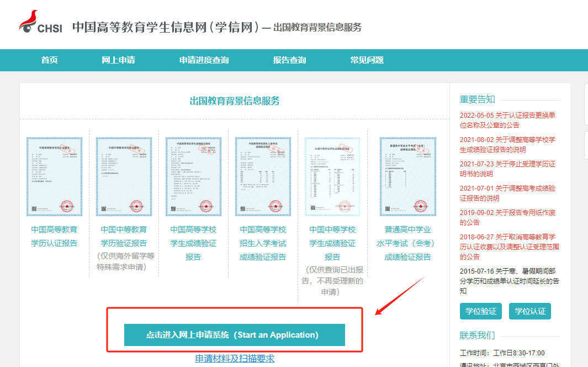Click the 招生入学考试成绩验证报告 sample image
This screenshot has width=588, height=367.
[263, 177]
